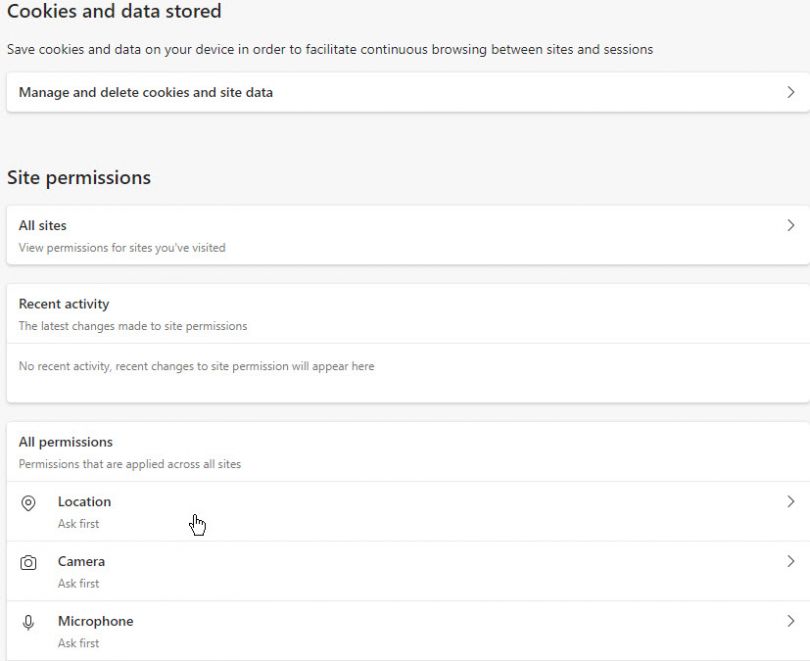Open the All sites chevron arrow
Image resolution: width=810 pixels, height=661 pixels.
pyautogui.click(x=790, y=226)
